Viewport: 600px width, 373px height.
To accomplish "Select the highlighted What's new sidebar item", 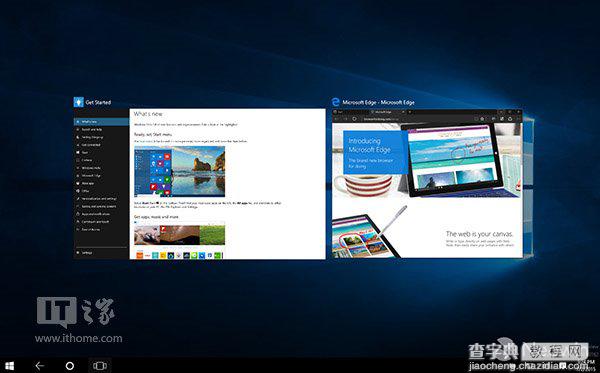I will click(101, 122).
